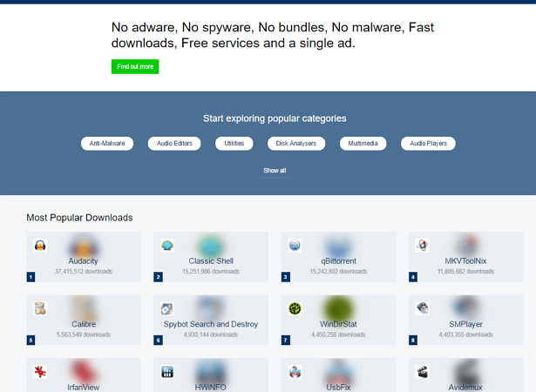Click the blurred Classic Shell logo thumbnail
This screenshot has width=536, height=392.
point(211,246)
